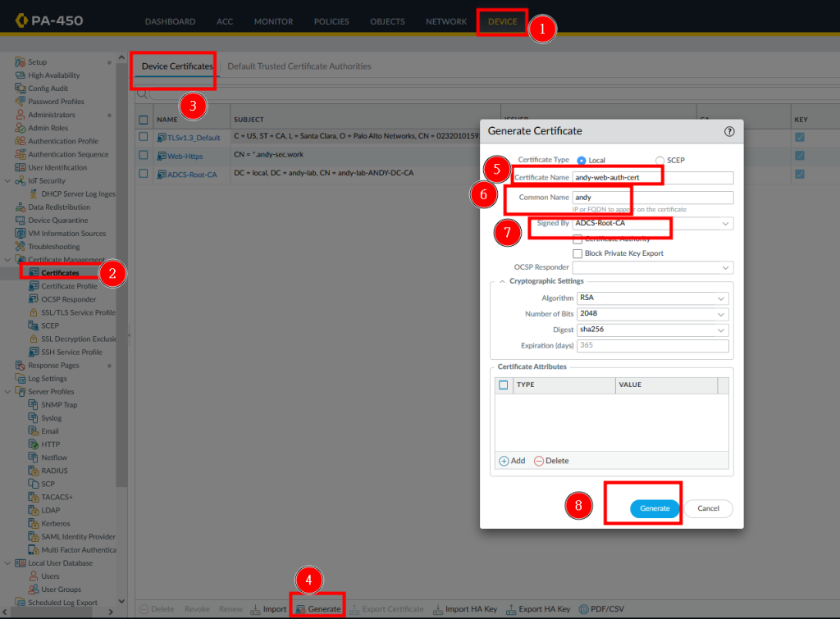Click the search magnifier icon

pos(143,94)
